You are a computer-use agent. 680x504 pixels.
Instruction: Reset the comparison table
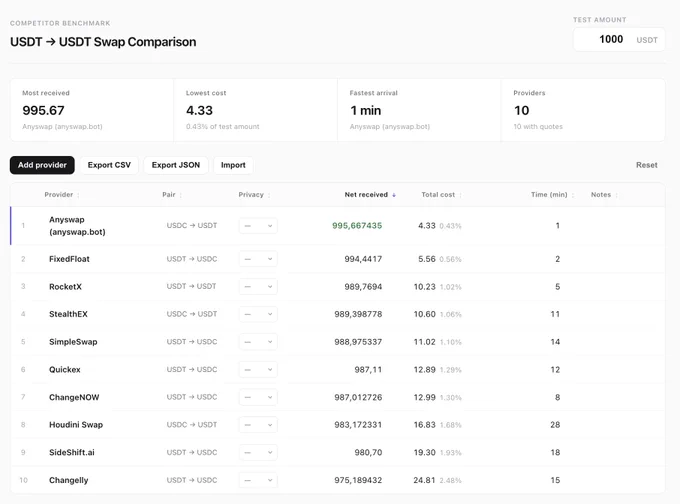coord(647,165)
